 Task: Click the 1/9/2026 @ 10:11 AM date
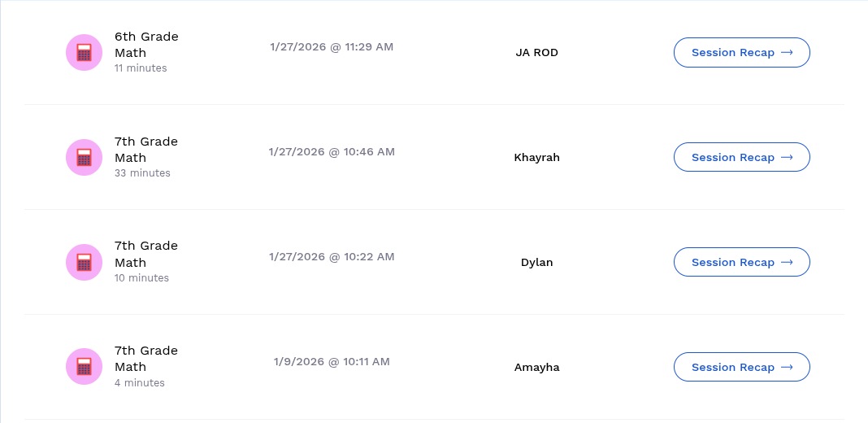(332, 361)
